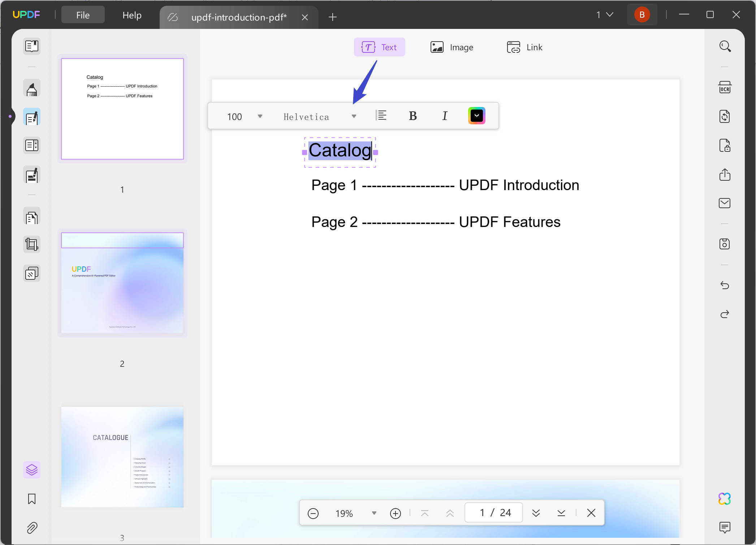Click the OCR recognition icon
Screen dimensions: 756x545
[725, 88]
